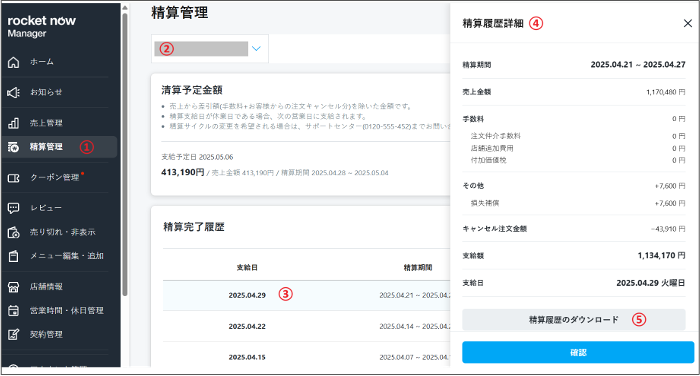Screen dimensions: 700x376
Task: Click 精算履歴のダウンロード button
Action: [574, 320]
